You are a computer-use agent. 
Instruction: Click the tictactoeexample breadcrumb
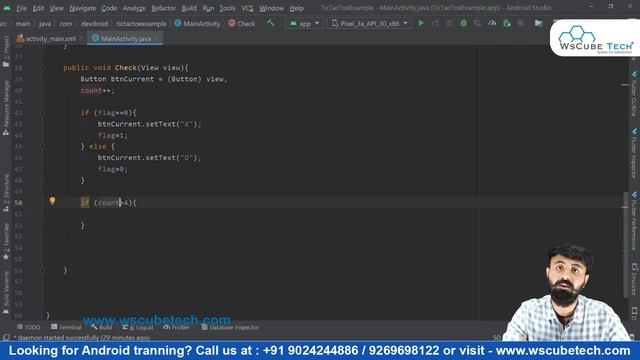(x=141, y=24)
